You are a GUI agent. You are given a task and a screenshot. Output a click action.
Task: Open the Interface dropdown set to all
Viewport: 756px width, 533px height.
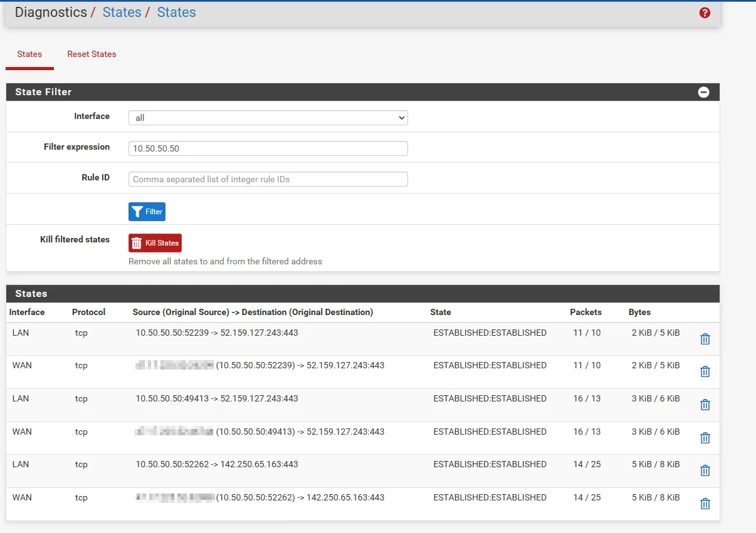[268, 118]
